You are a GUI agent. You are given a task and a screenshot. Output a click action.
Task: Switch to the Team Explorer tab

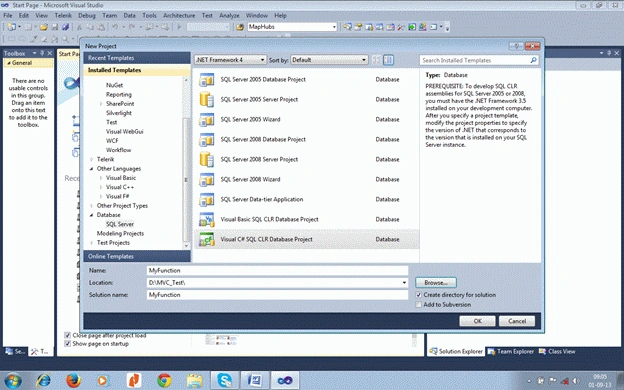click(x=511, y=351)
